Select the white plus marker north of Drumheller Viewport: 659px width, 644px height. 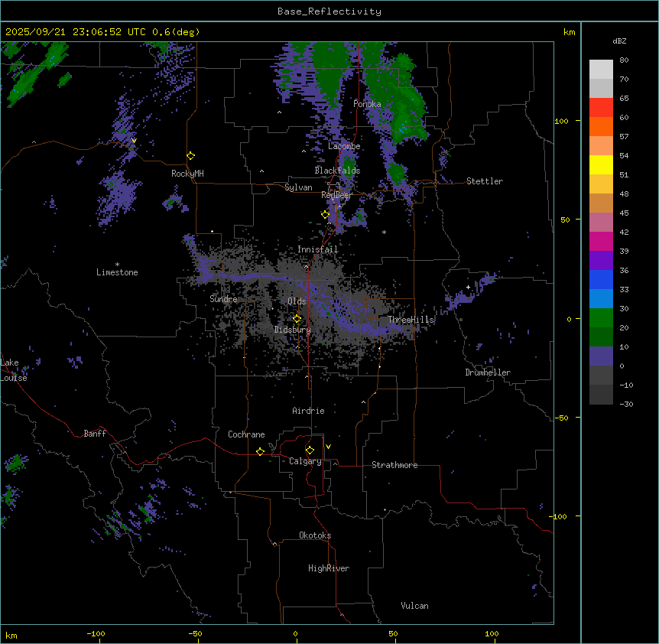tap(469, 288)
